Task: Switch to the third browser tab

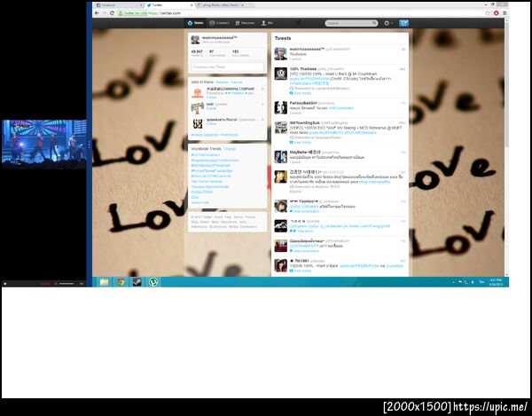Action: coord(220,5)
